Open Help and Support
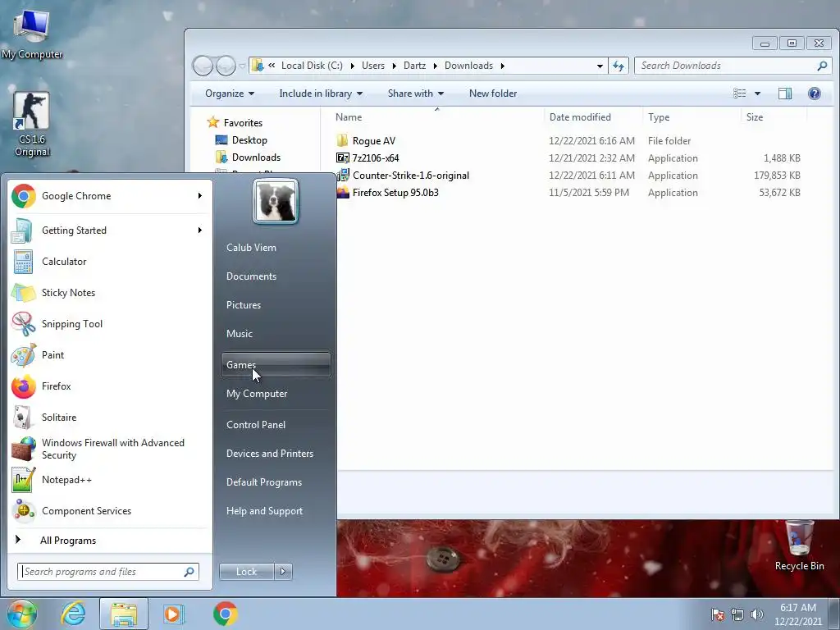Screen dimensions: 840x630 click(x=276, y=511)
